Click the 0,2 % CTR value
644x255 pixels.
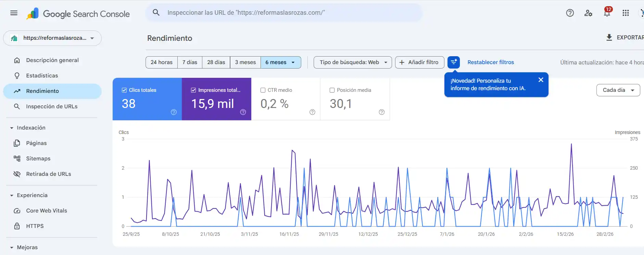(x=275, y=104)
